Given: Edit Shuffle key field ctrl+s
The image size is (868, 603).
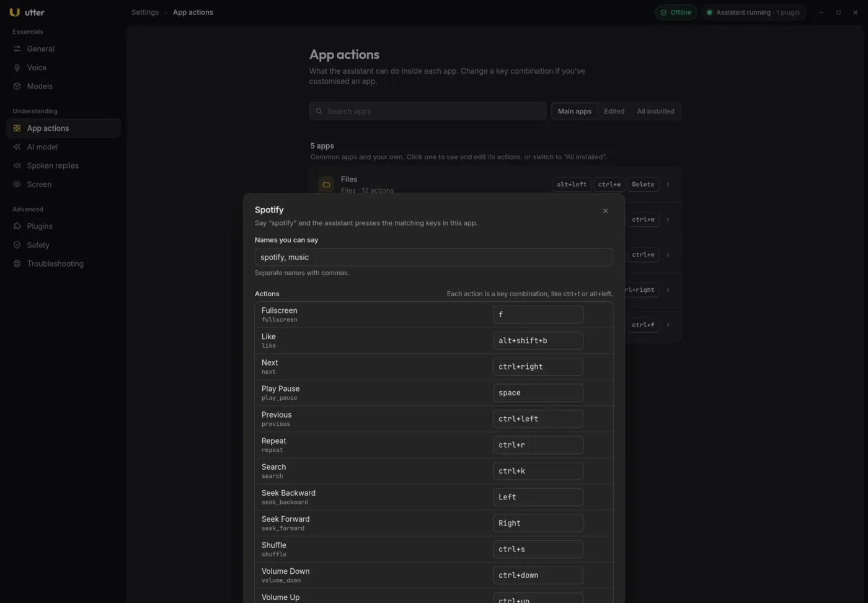Looking at the screenshot, I should coord(538,549).
